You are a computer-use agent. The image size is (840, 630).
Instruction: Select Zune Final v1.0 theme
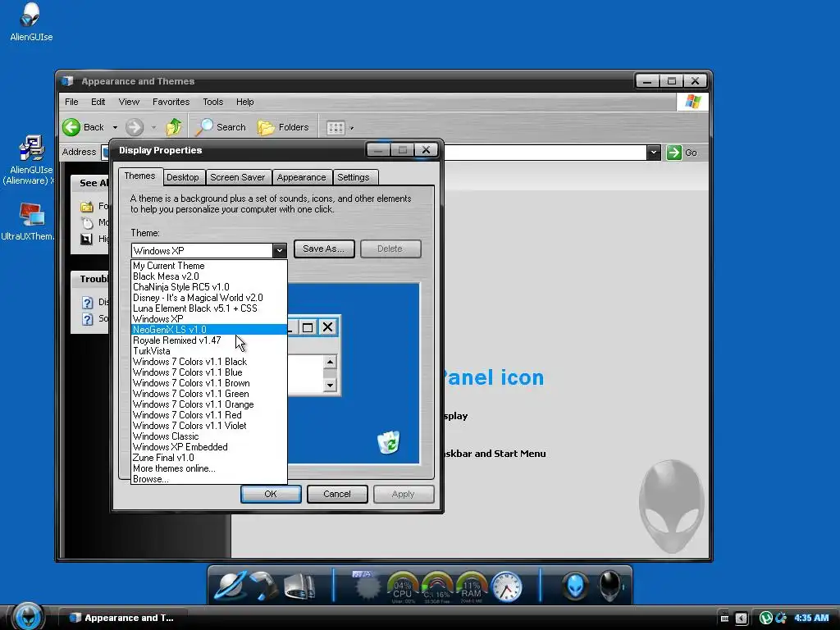click(209, 458)
